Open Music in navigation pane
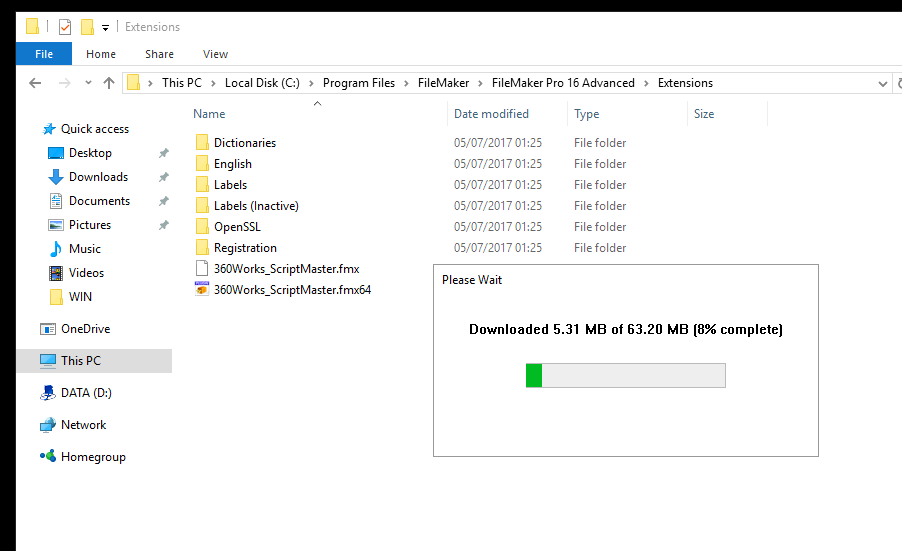Screen dimensions: 902x551 pos(85,249)
